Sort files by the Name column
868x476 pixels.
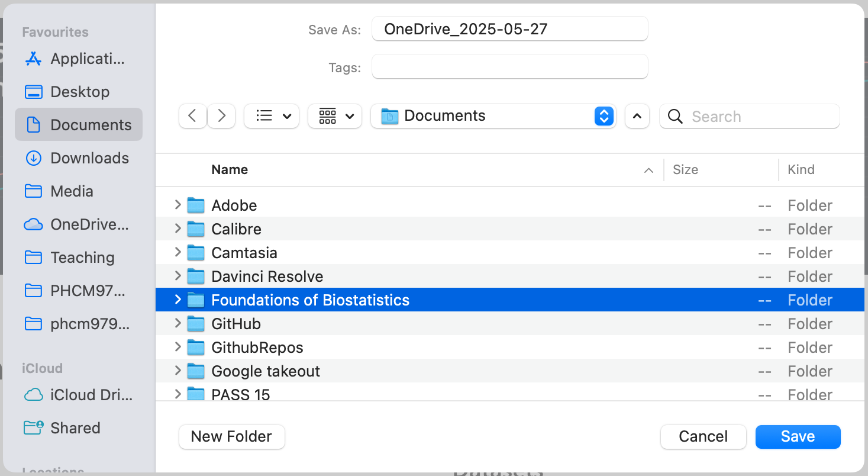[230, 170]
